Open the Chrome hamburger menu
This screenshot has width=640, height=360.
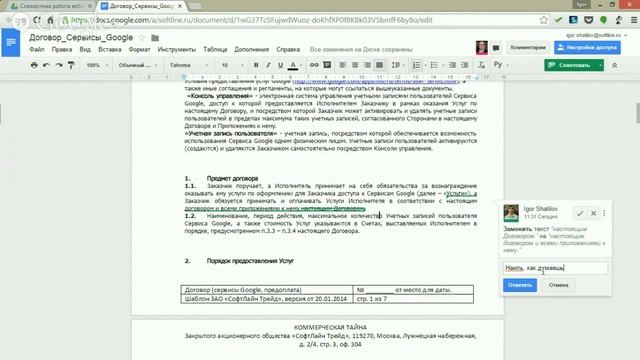click(633, 20)
